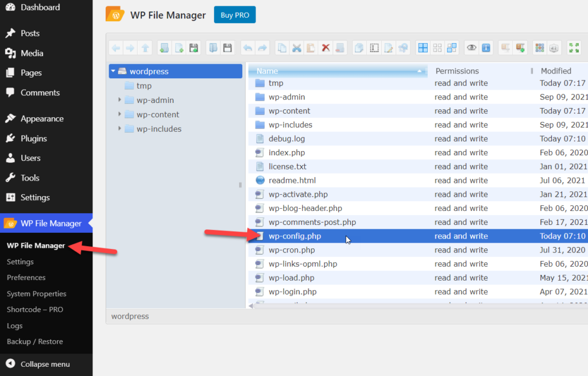Screen dimensions: 588x376
Task: Click the Select none icon
Action: [437, 48]
